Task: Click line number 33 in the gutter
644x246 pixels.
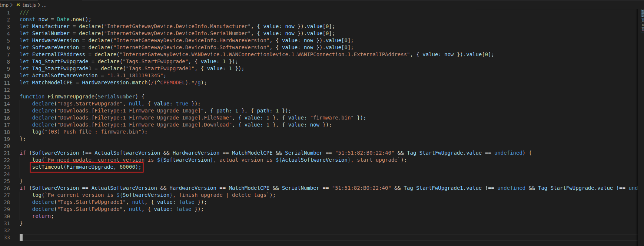Action: [7, 237]
